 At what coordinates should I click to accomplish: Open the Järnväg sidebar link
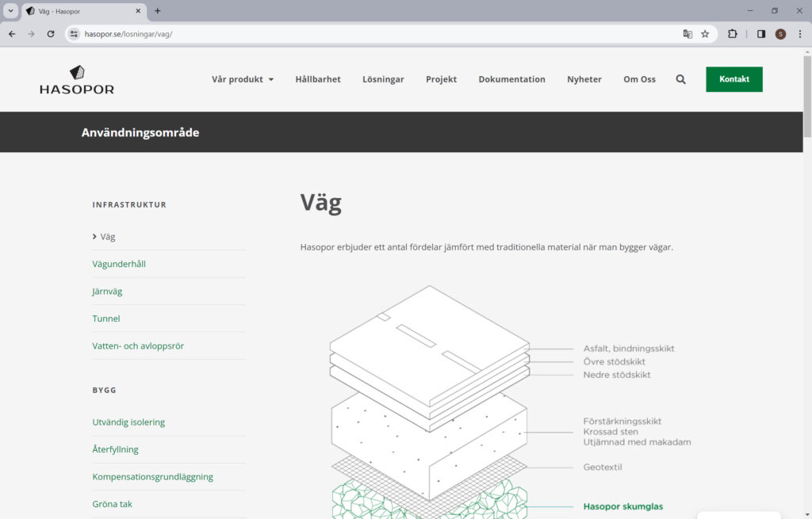point(107,292)
